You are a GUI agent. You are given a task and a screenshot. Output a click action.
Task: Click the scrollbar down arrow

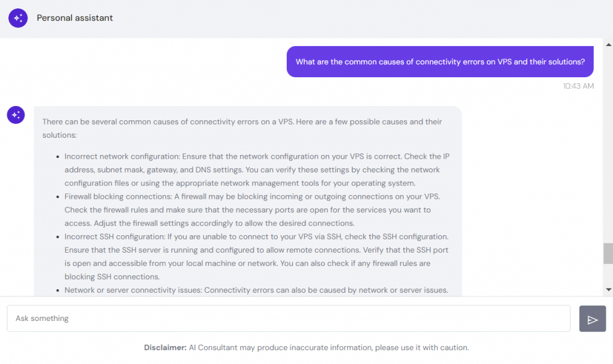pos(608,290)
